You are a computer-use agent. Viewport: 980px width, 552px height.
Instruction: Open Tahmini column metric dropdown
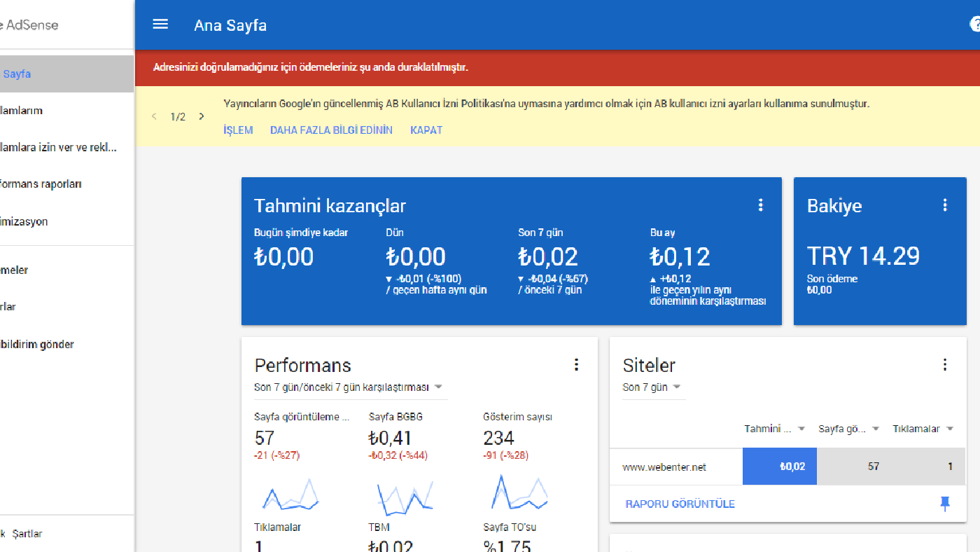(801, 429)
